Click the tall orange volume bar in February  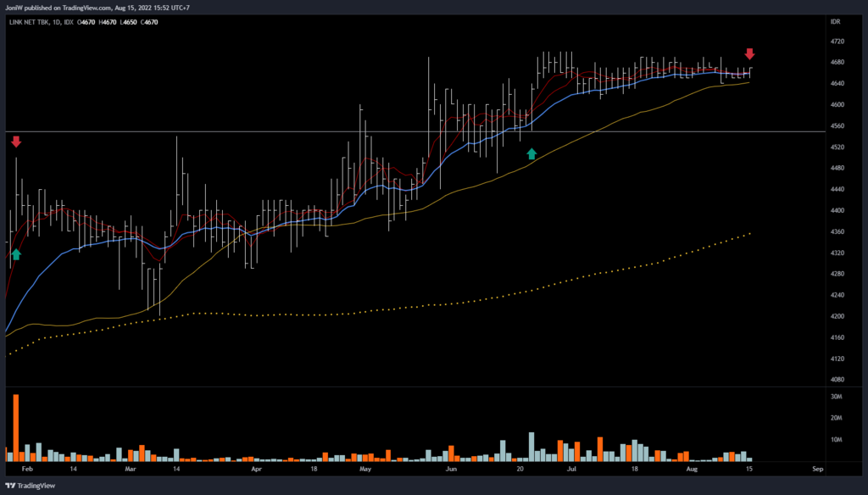click(15, 427)
